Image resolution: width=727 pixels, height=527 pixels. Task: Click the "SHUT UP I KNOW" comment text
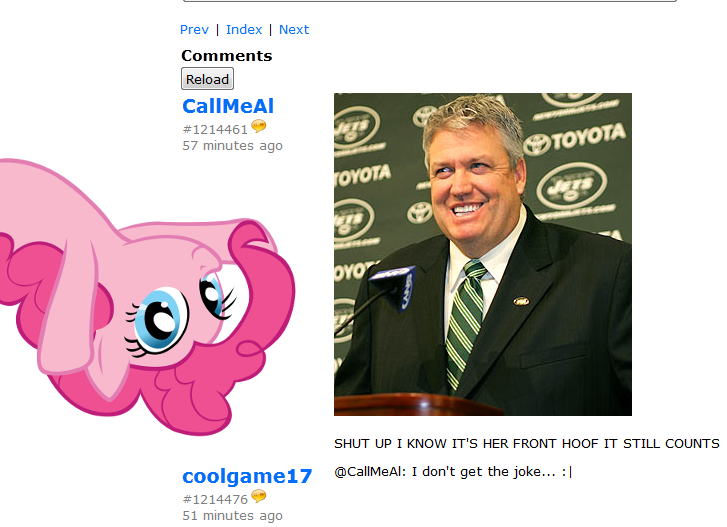(x=527, y=444)
